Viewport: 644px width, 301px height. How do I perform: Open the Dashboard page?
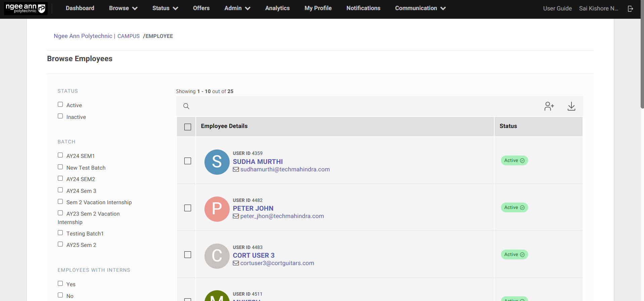point(80,8)
